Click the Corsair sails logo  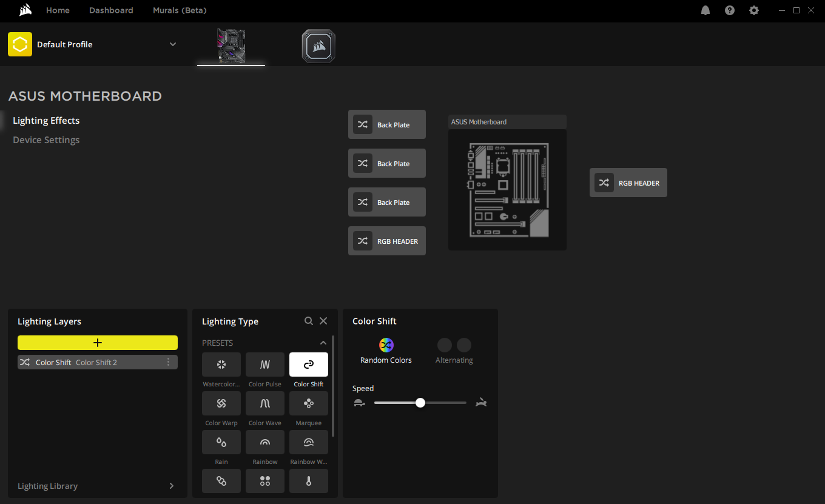[25, 10]
